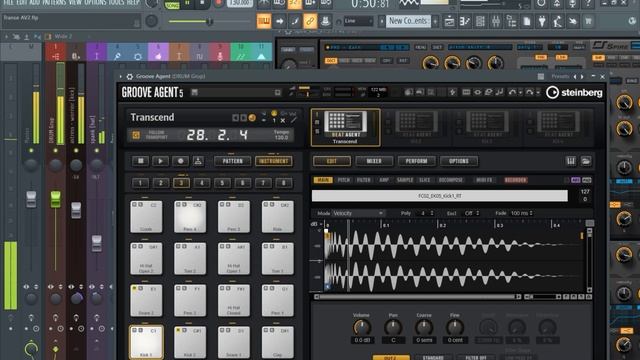640x360 pixels.
Task: Open the Line snap dropdown
Action: pos(358,21)
